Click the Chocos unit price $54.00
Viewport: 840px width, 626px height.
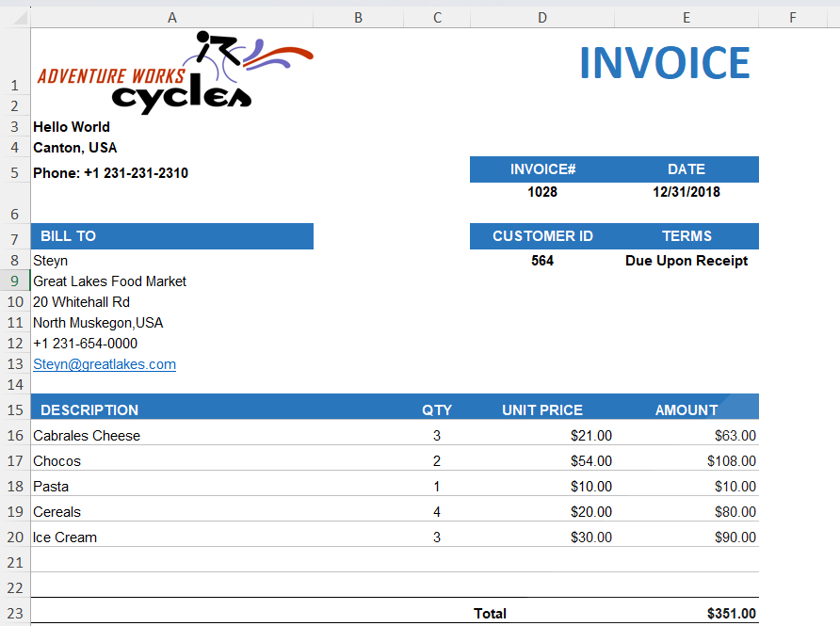pyautogui.click(x=590, y=461)
